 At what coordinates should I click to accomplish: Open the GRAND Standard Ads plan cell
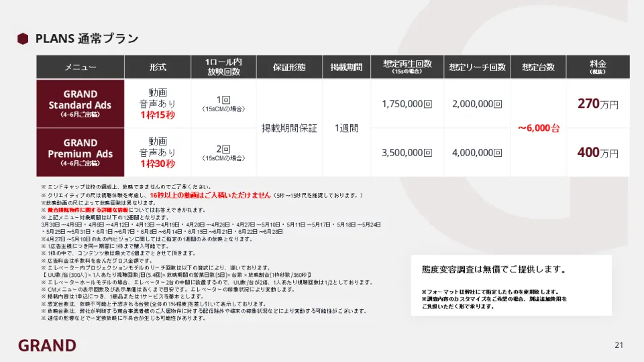coord(80,104)
